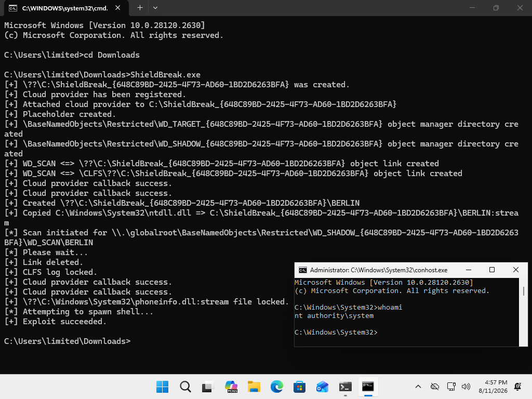Minimize the Administrator conhost window
This screenshot has width=532, height=399.
[x=469, y=270]
